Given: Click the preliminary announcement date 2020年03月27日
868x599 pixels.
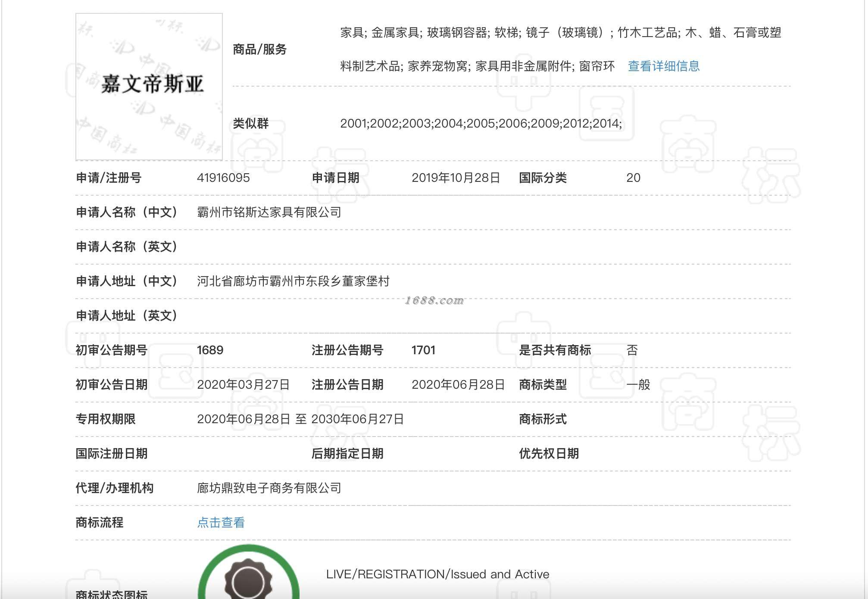Looking at the screenshot, I should pos(243,384).
